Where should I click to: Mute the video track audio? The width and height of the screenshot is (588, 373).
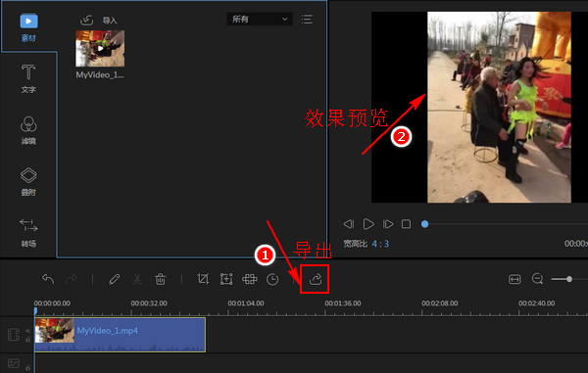coord(27,331)
